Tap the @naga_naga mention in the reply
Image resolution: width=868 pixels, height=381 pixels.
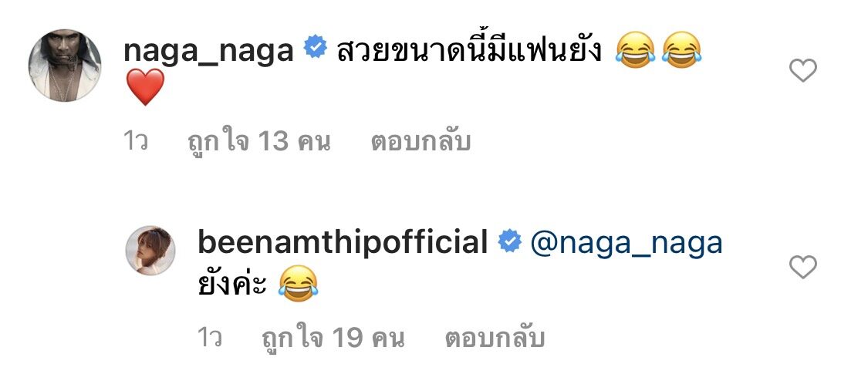pyautogui.click(x=627, y=243)
